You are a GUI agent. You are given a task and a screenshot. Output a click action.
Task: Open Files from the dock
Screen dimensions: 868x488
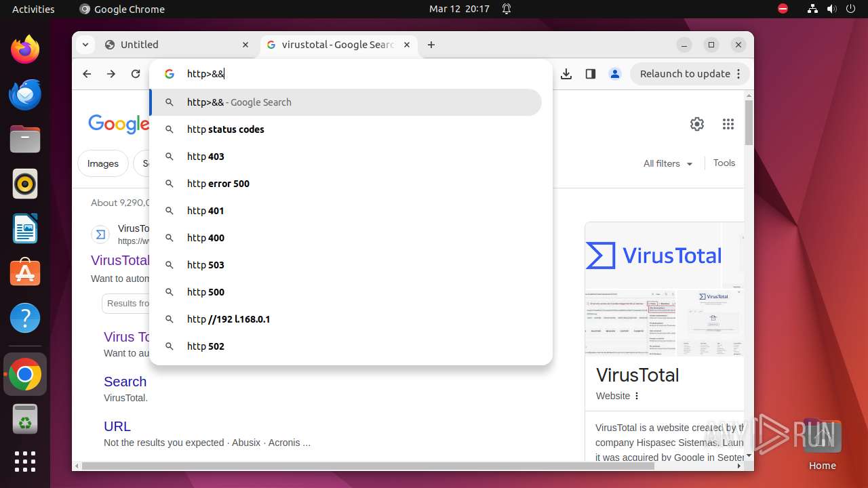click(x=25, y=139)
